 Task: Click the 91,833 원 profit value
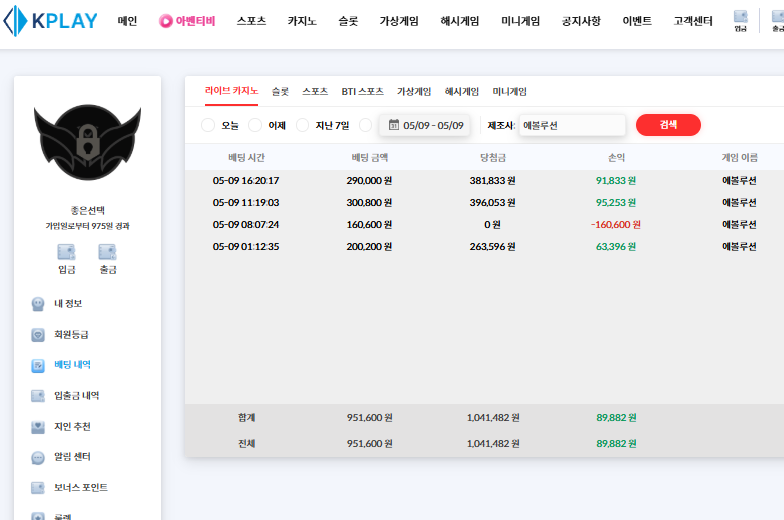616,180
